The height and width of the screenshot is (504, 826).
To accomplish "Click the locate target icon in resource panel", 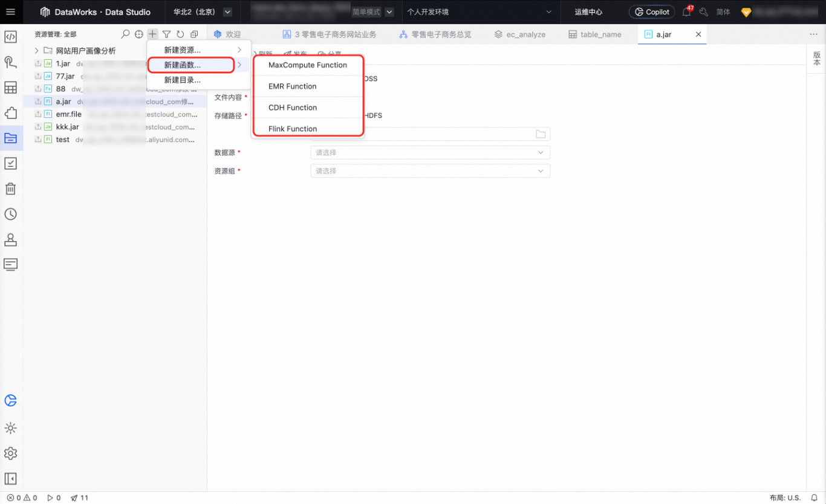I will click(x=139, y=34).
